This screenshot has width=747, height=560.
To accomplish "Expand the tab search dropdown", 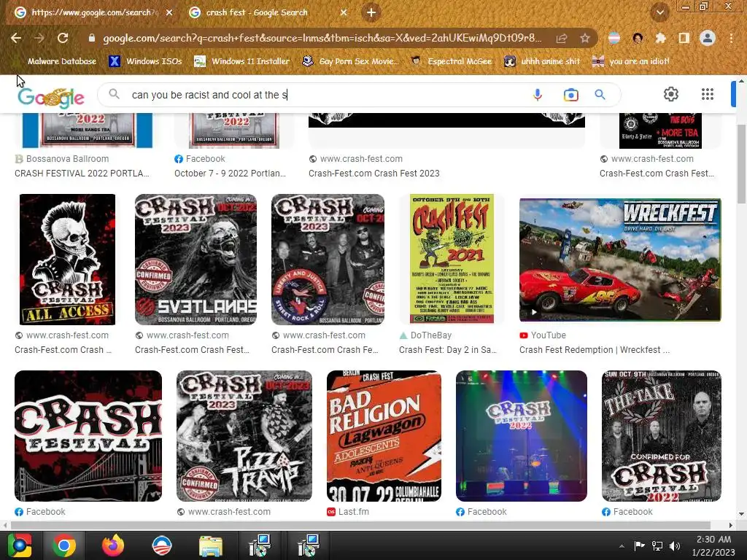I will click(x=659, y=12).
